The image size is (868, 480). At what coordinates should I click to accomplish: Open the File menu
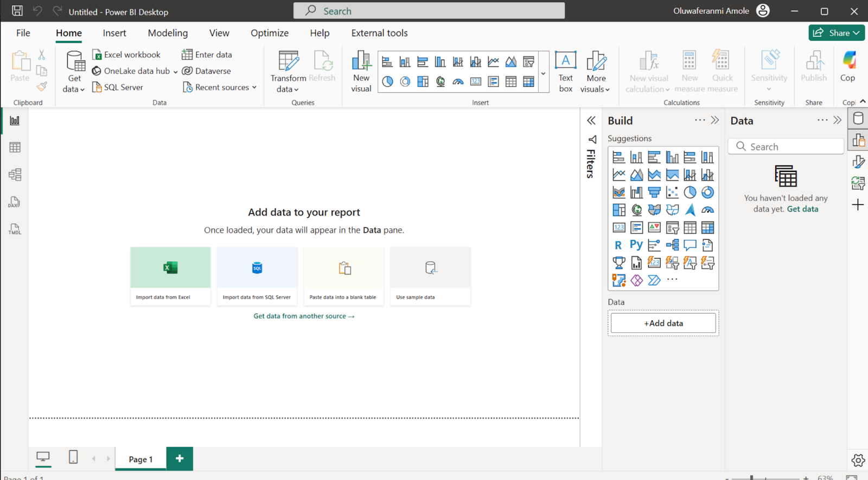pos(23,33)
